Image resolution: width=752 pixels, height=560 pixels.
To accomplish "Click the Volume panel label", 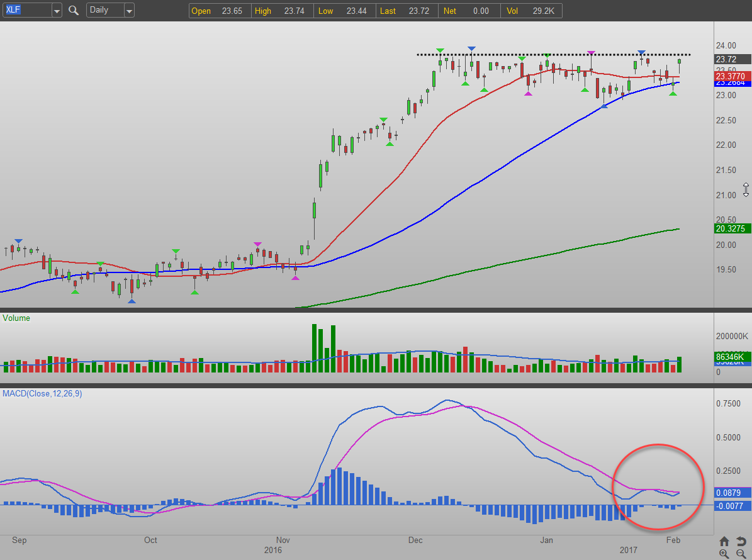I will pos(16,318).
